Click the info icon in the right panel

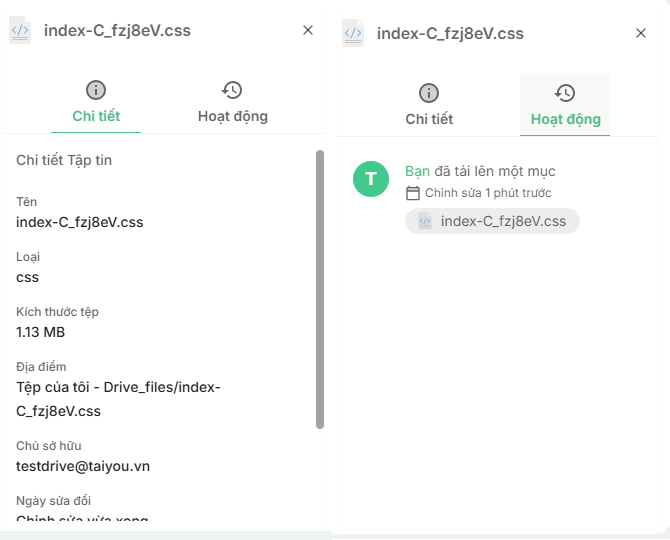coord(429,93)
